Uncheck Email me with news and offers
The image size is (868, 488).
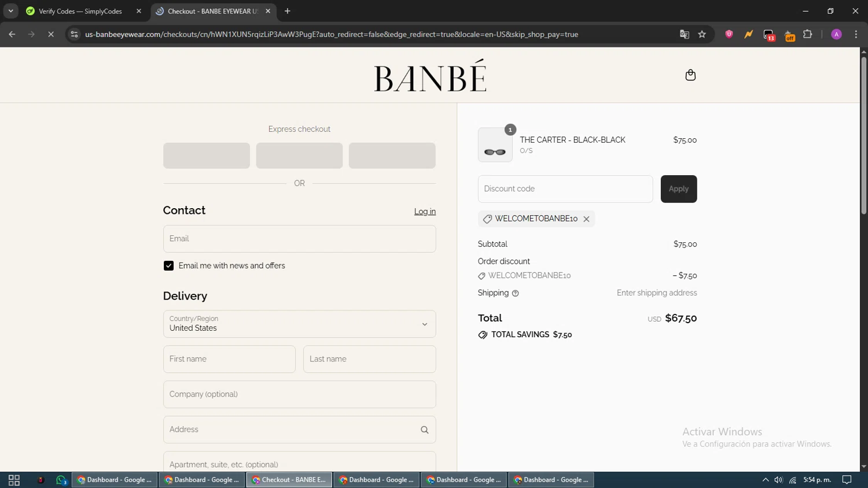168,266
